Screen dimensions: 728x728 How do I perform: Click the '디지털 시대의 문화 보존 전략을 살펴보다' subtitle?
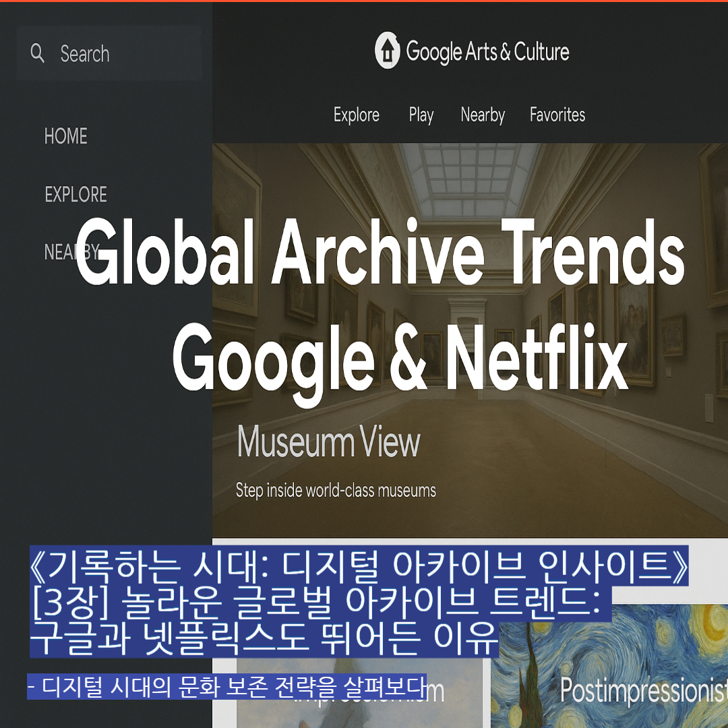226,686
